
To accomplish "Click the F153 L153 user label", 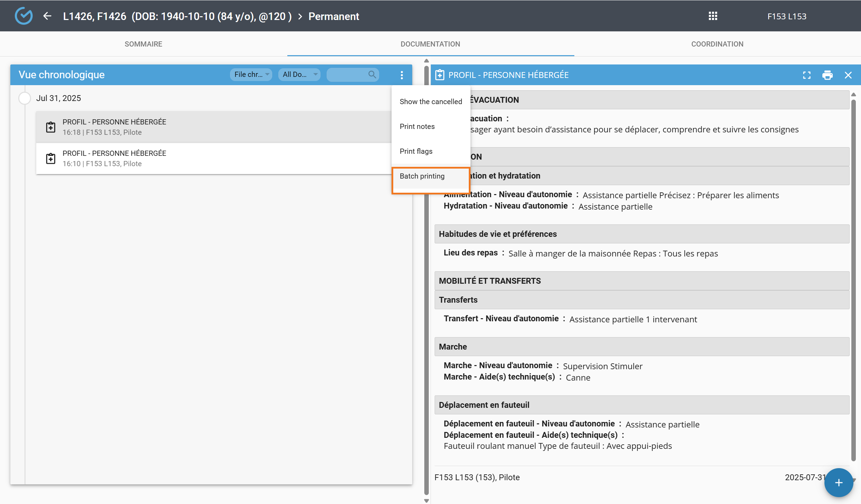I will pyautogui.click(x=786, y=16).
